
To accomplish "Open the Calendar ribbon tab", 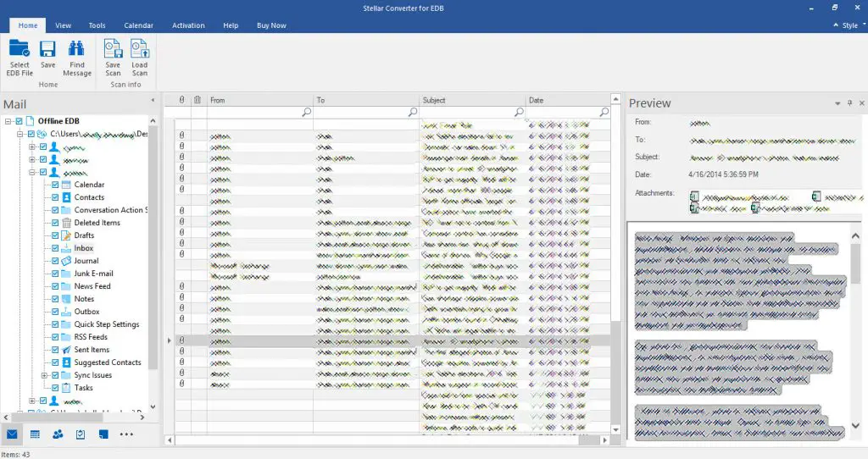I will 138,25.
